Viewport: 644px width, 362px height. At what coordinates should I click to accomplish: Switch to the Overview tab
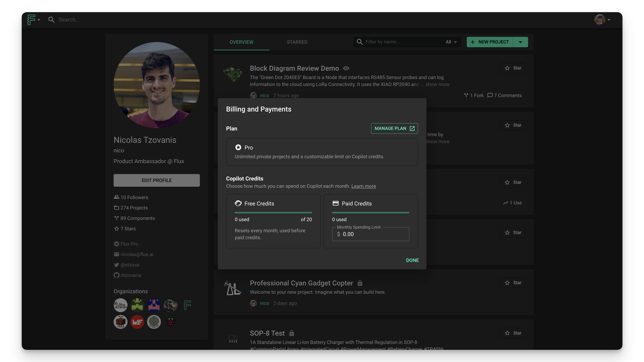(x=241, y=42)
